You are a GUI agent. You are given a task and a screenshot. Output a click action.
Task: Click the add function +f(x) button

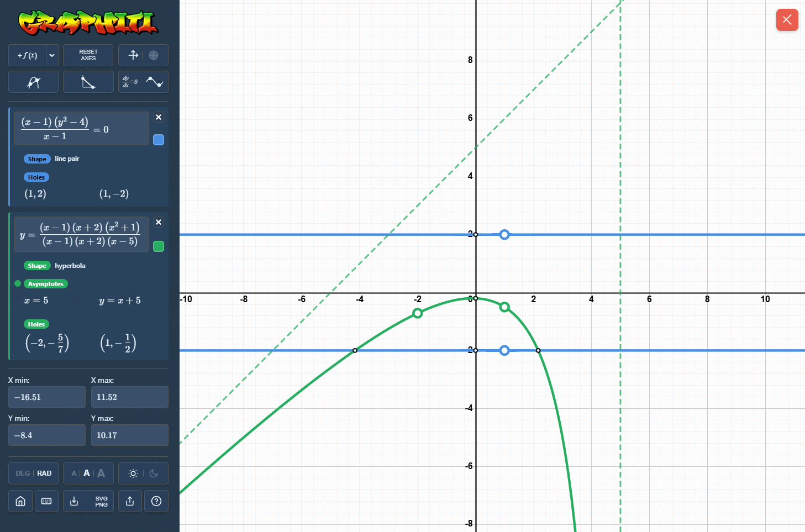(27, 55)
